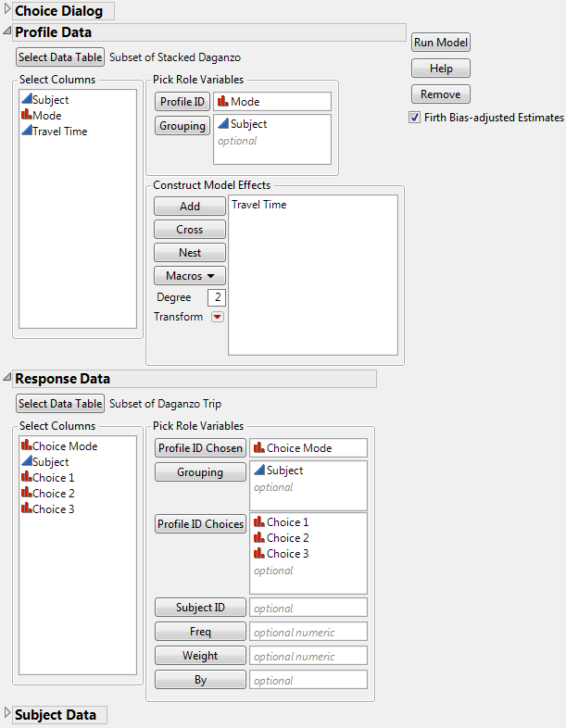566x728 pixels.
Task: Click Choice 3 icon in Profile ID Choices box
Action: 259,553
